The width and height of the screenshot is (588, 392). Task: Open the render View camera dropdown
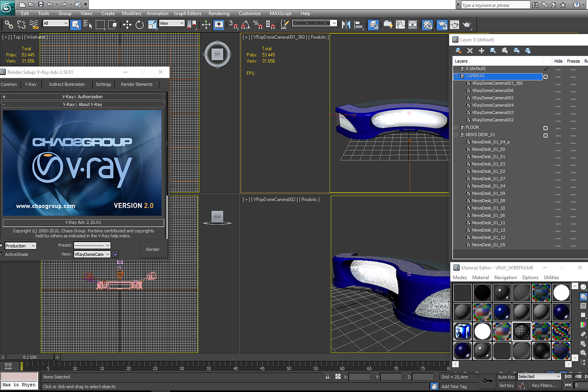coord(92,254)
